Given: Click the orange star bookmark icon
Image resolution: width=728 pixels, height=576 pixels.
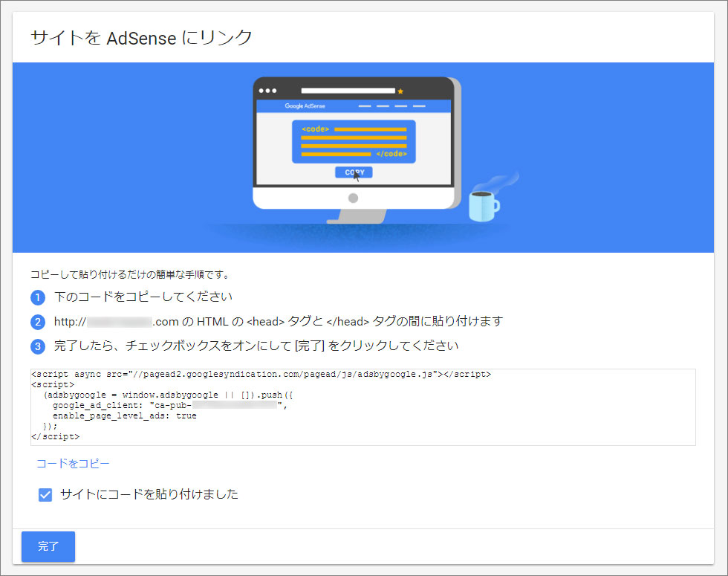Looking at the screenshot, I should point(400,90).
